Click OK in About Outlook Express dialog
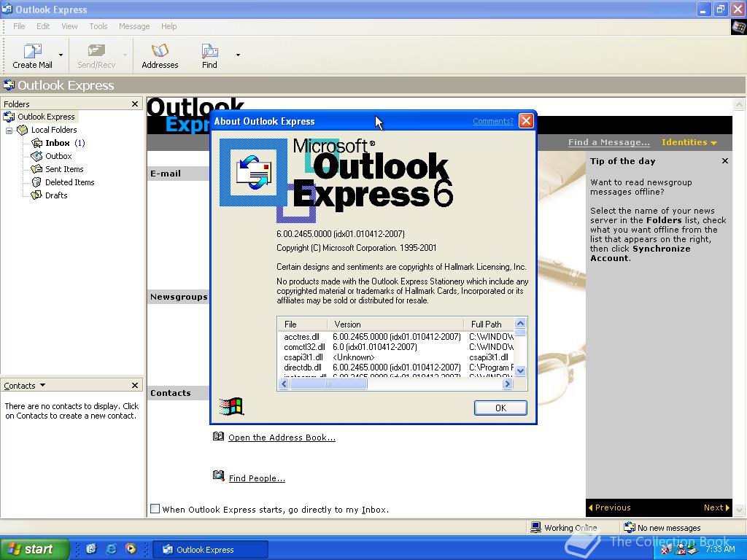This screenshot has height=560, width=747. pos(500,408)
